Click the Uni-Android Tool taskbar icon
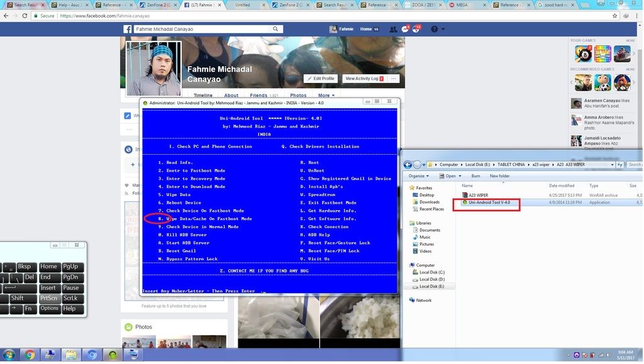This screenshot has width=644, height=364. tap(113, 355)
